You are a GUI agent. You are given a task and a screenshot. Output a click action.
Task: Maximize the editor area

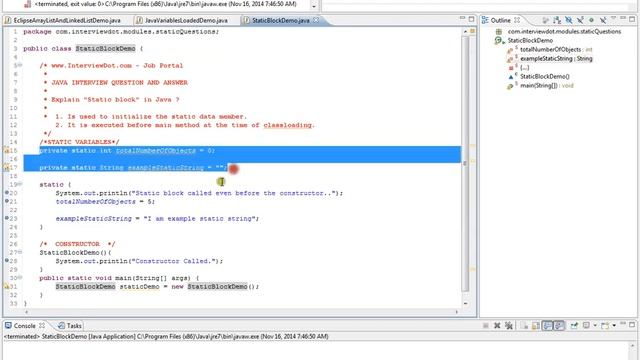[x=471, y=19]
